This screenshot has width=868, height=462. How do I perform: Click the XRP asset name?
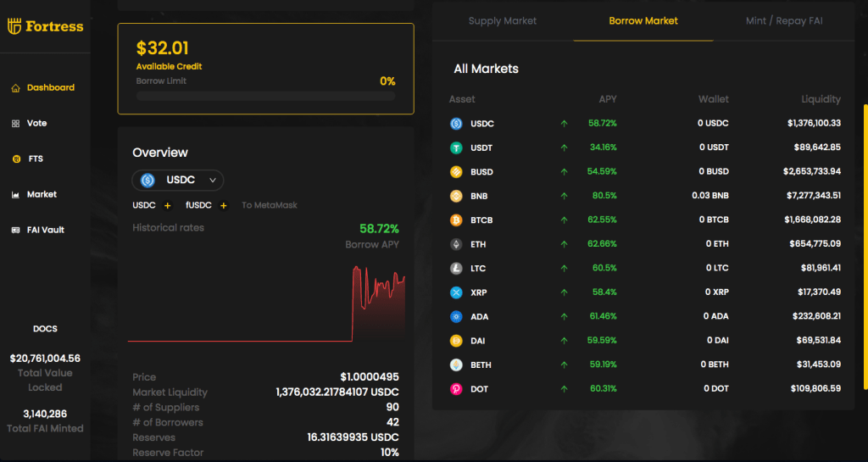(479, 292)
